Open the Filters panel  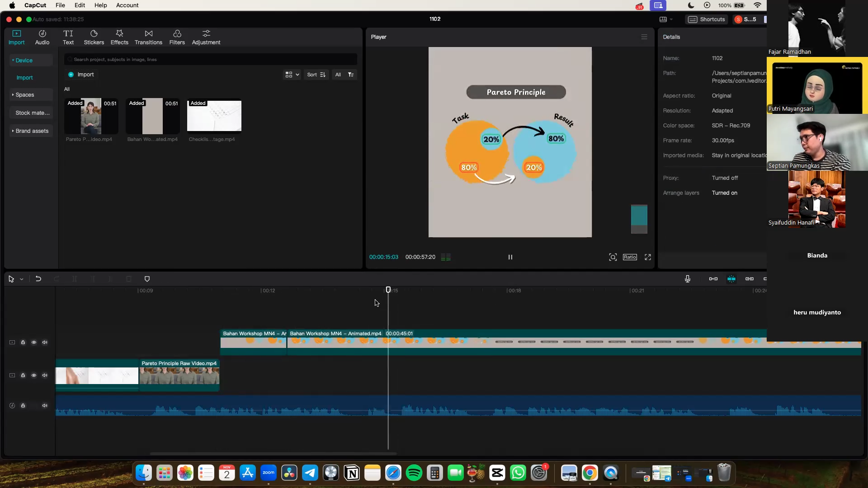177,37
